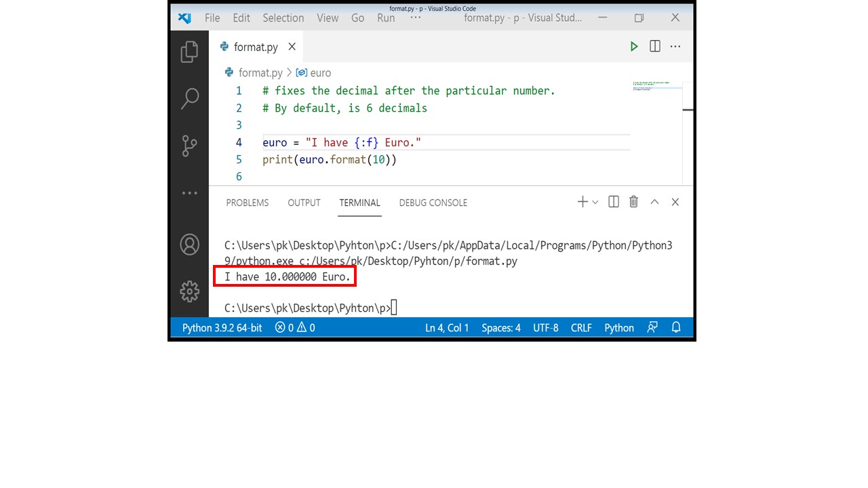
Task: Open overflow menu in menu bar
Action: (x=415, y=18)
